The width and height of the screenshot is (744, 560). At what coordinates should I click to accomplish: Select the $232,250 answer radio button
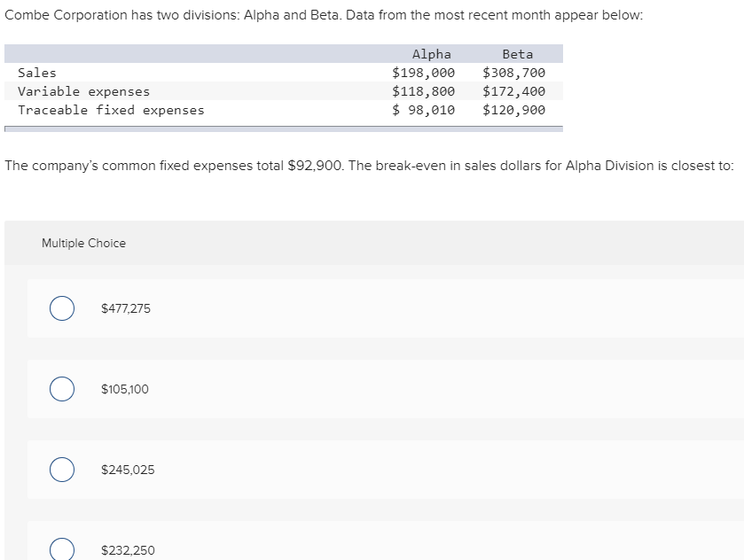pos(61,549)
